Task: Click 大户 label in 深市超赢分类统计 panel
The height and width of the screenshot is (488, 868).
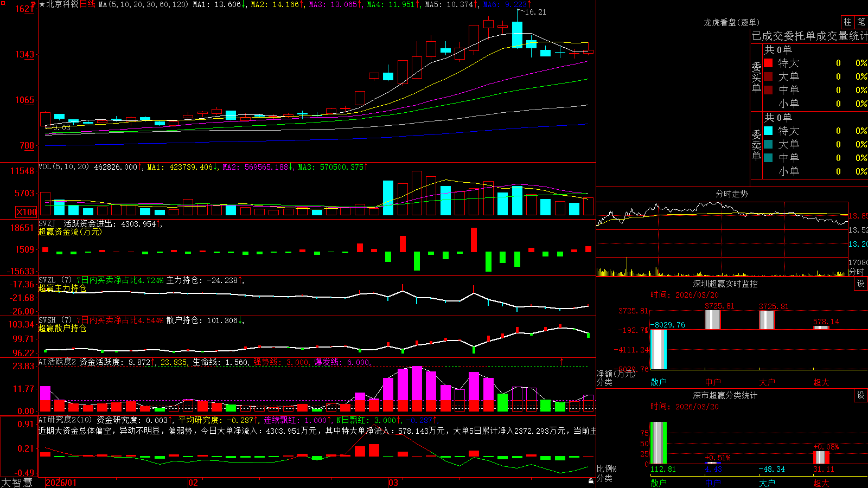Action: [767, 483]
